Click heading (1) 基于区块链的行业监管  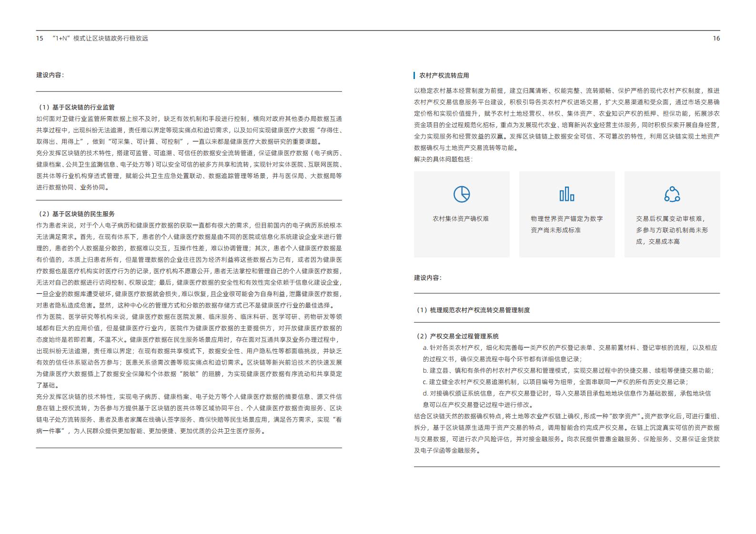tap(76, 108)
